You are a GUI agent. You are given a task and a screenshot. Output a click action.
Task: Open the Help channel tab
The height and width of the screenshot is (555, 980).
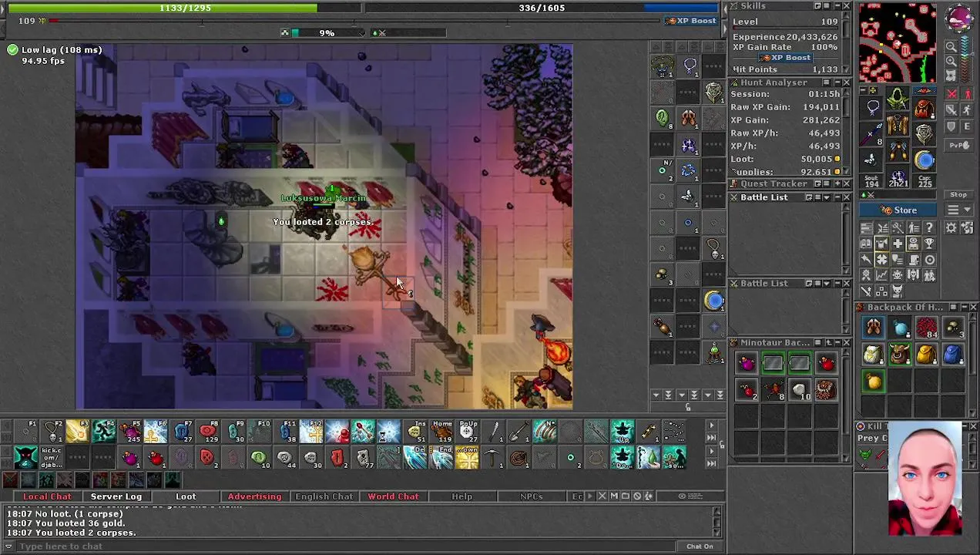point(461,496)
